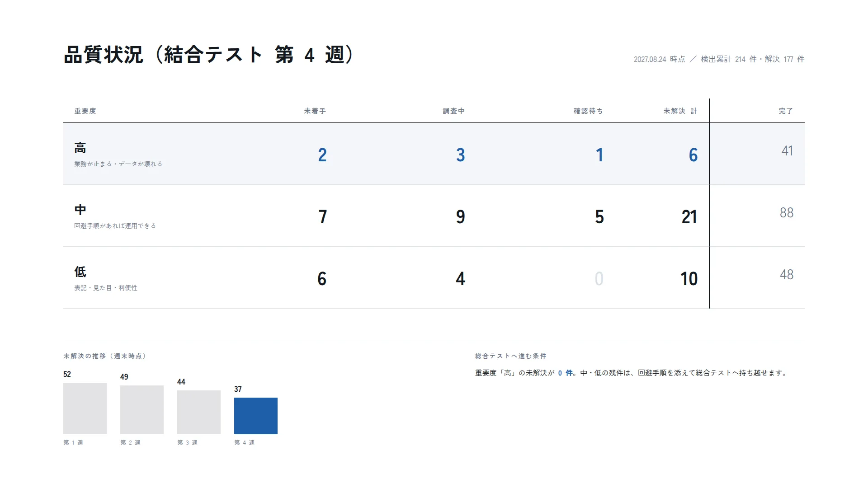Click the bar value label 49
This screenshot has height=488, width=868.
(124, 377)
